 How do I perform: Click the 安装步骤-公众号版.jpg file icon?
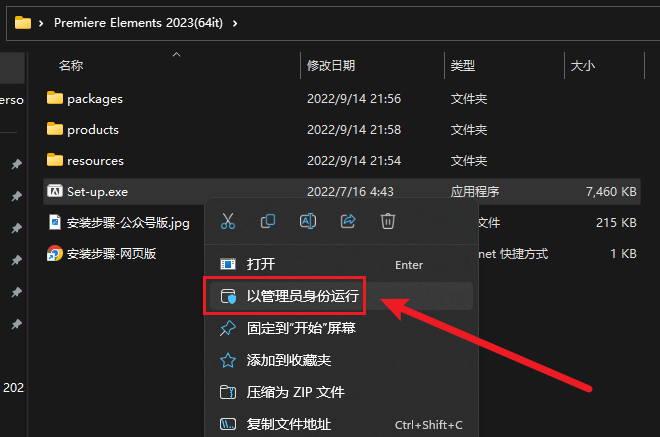[55, 222]
